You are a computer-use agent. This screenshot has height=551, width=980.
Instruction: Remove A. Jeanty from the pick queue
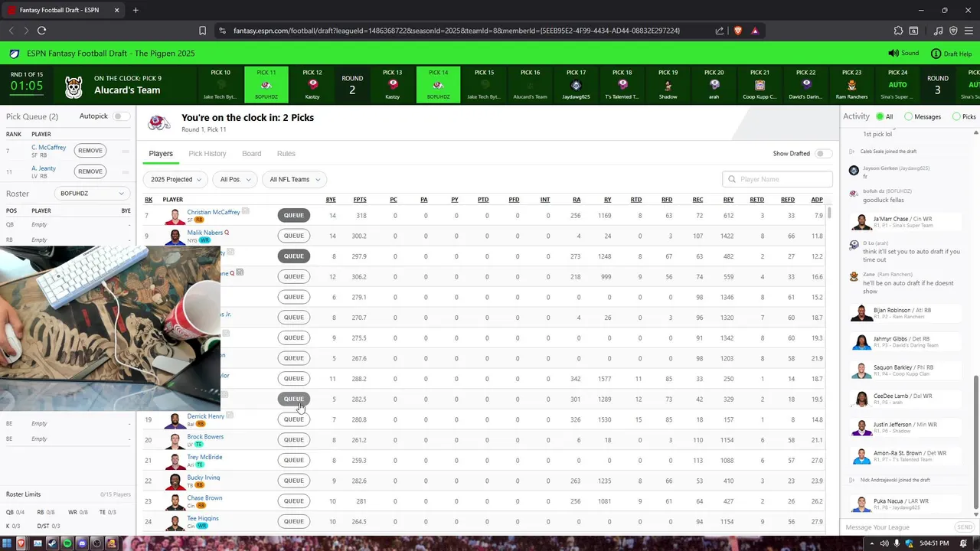(x=90, y=171)
